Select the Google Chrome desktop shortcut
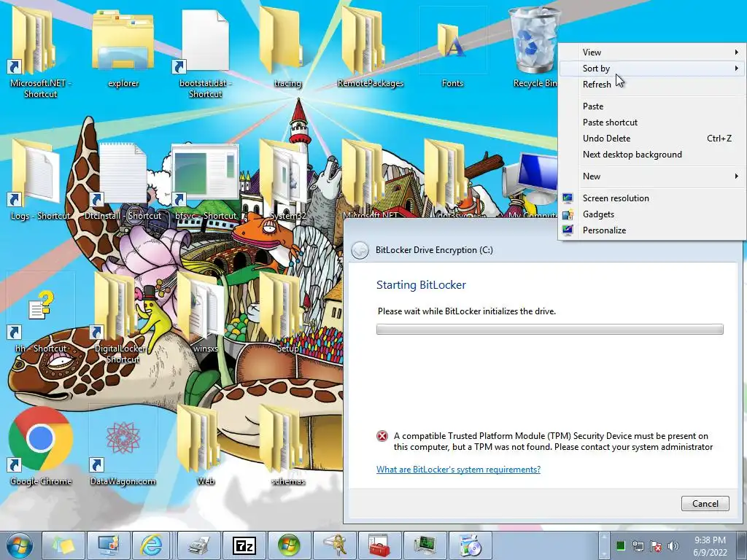This screenshot has height=560, width=747. 41,446
